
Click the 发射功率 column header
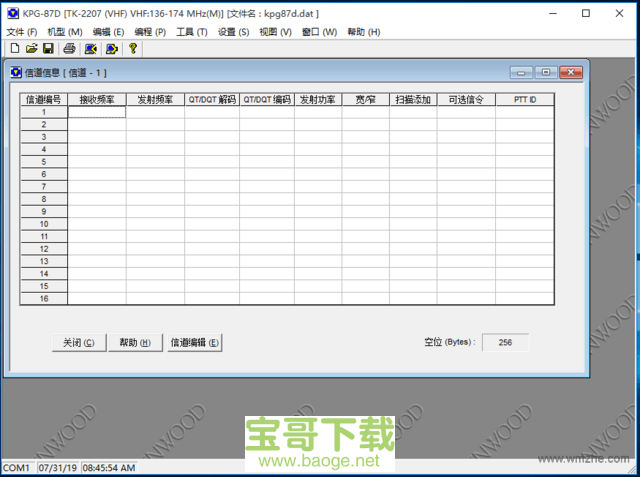(x=318, y=100)
